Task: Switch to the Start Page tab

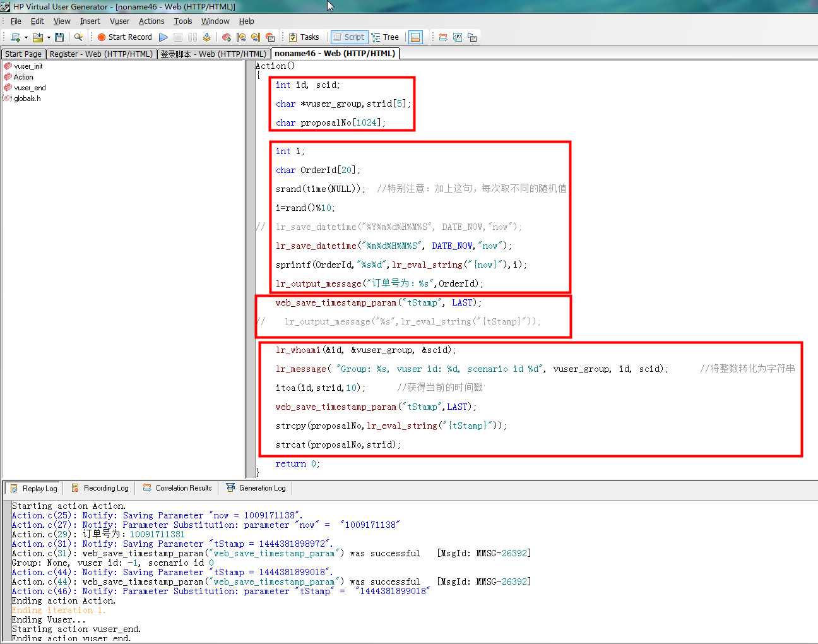Action: click(23, 54)
